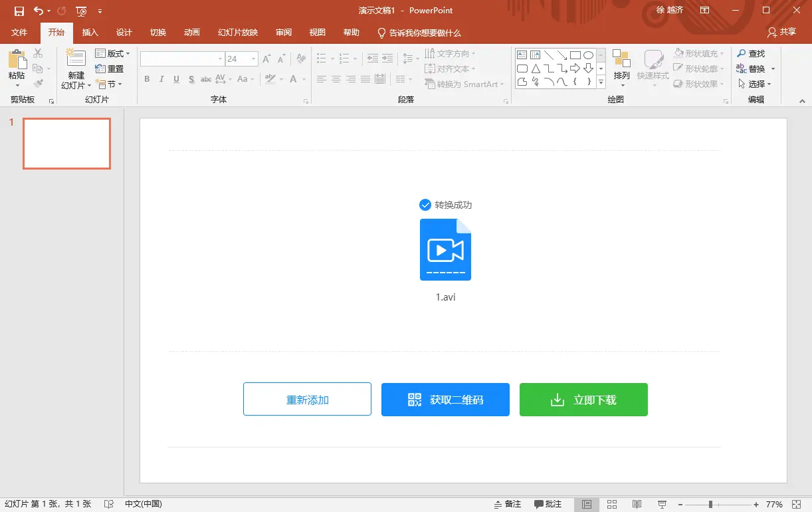Click the Format Painter brush icon
The height and width of the screenshot is (512, 812).
coord(38,84)
